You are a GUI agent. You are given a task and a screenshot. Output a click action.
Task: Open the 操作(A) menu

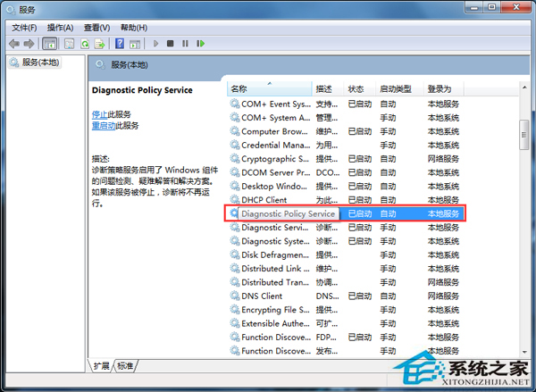click(60, 28)
